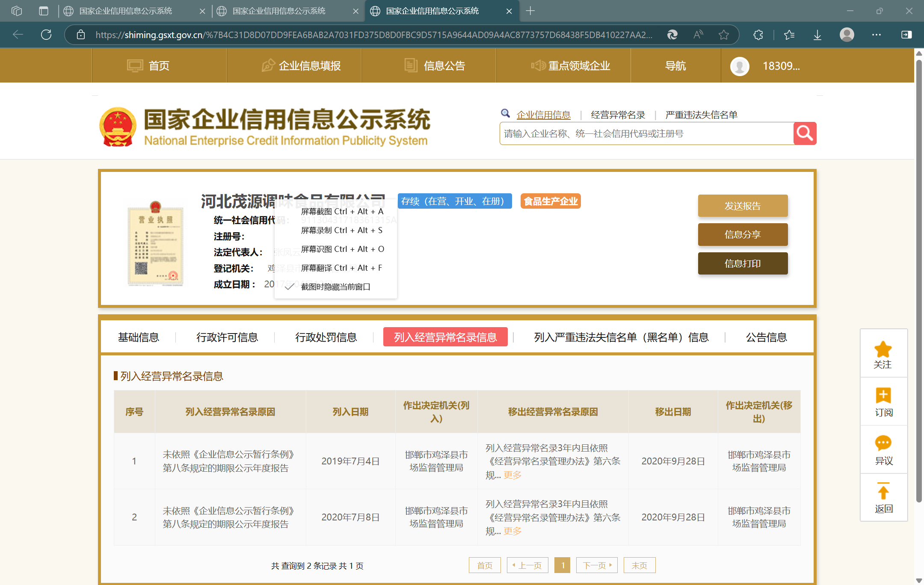The width and height of the screenshot is (924, 585).
Task: Open 导航 navigation item
Action: click(x=676, y=65)
